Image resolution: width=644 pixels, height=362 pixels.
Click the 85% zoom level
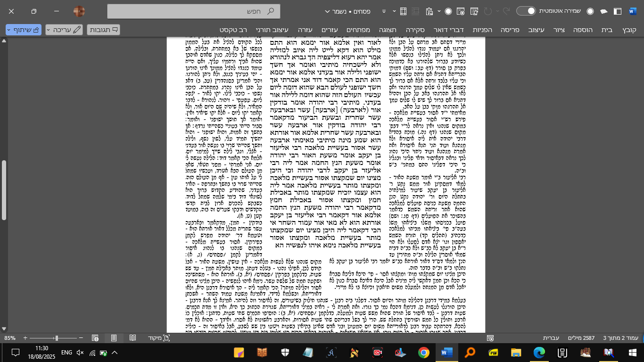coord(9,338)
